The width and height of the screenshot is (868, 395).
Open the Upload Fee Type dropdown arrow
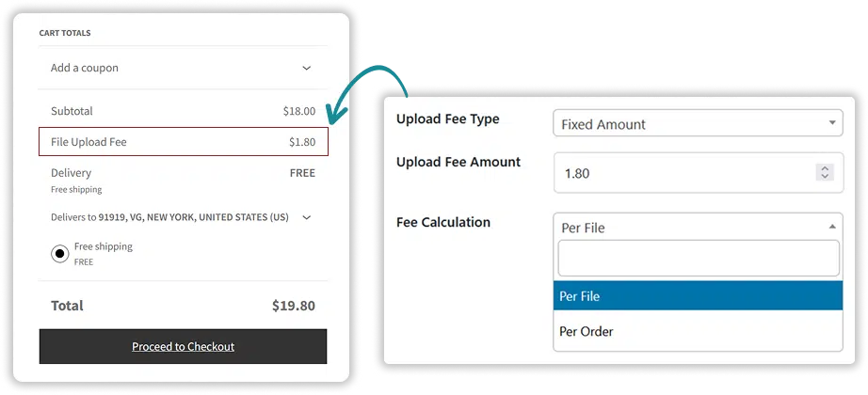(831, 123)
